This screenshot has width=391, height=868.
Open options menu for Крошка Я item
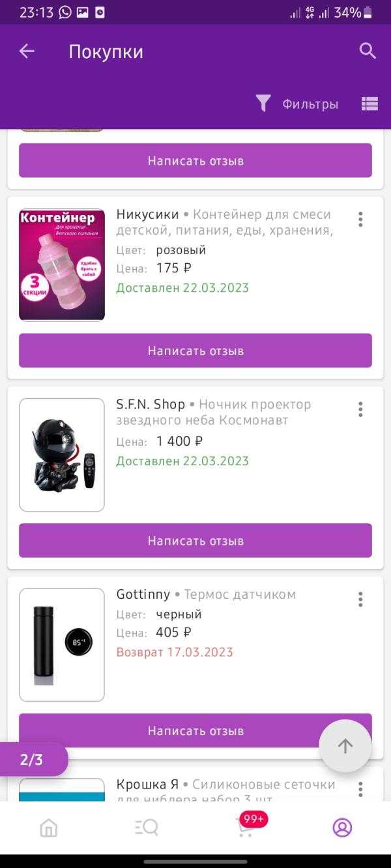(x=360, y=789)
